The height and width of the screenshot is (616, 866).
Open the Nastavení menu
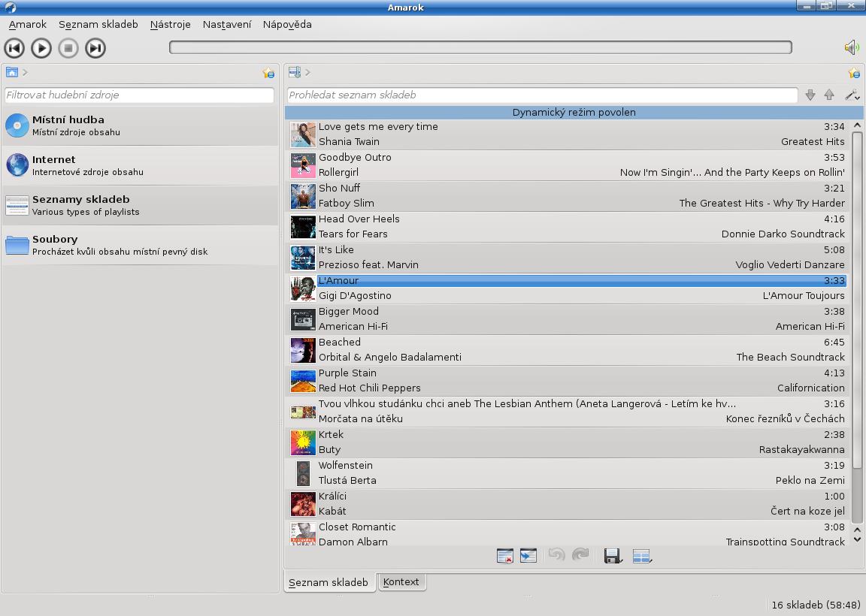click(227, 24)
